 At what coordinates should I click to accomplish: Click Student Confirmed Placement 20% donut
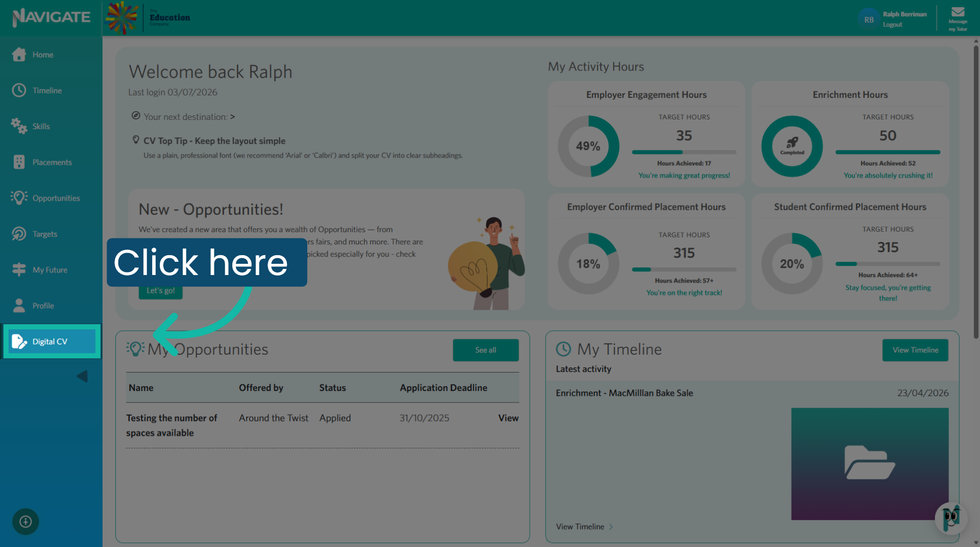coord(792,264)
